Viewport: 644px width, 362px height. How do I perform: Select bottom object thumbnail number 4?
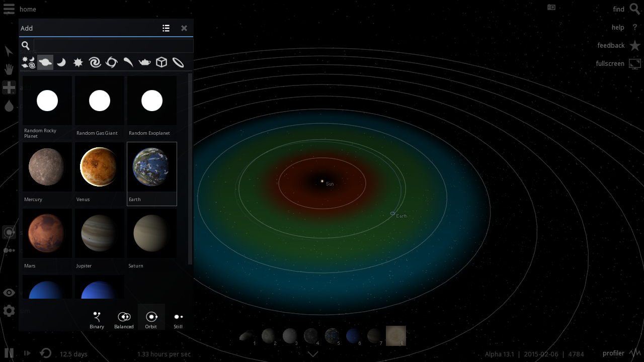click(311, 336)
